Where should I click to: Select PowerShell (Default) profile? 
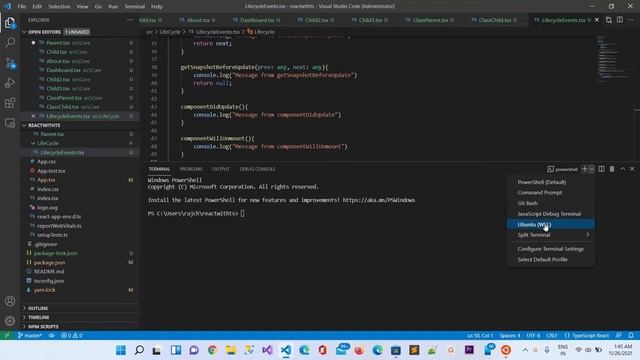tap(551, 182)
